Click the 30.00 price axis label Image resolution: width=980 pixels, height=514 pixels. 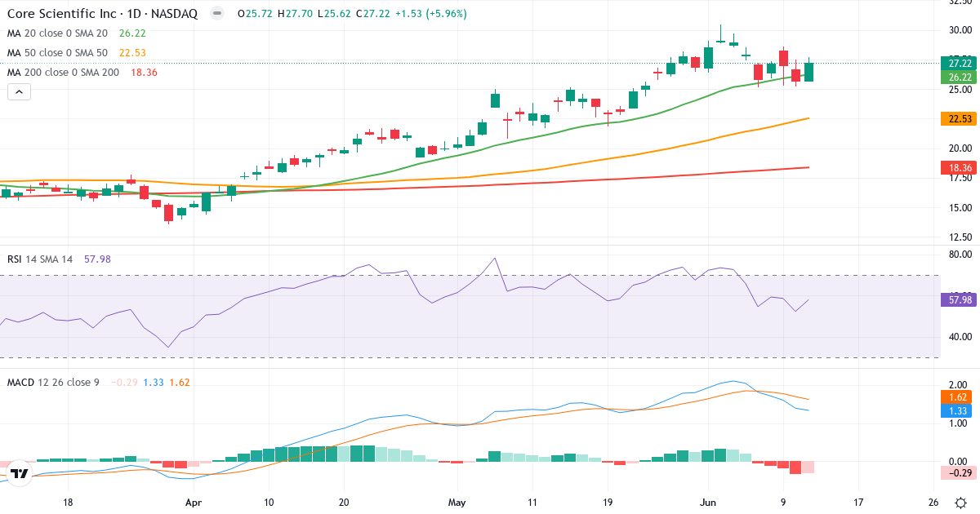[959, 30]
